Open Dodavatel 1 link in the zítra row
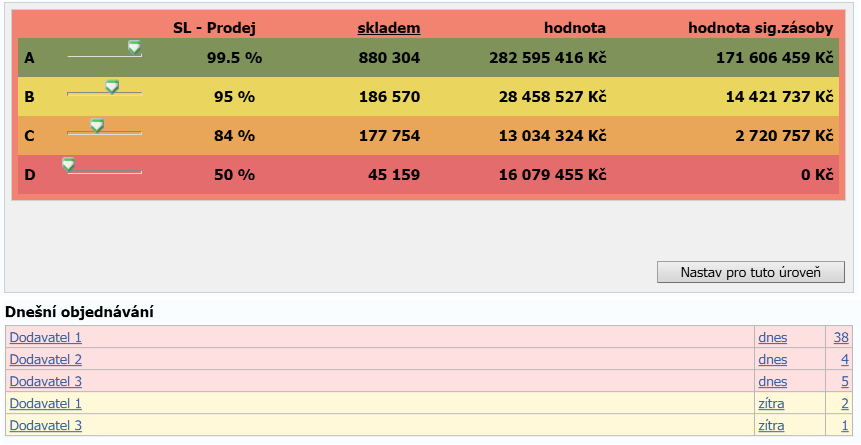This screenshot has height=445, width=861. click(46, 404)
